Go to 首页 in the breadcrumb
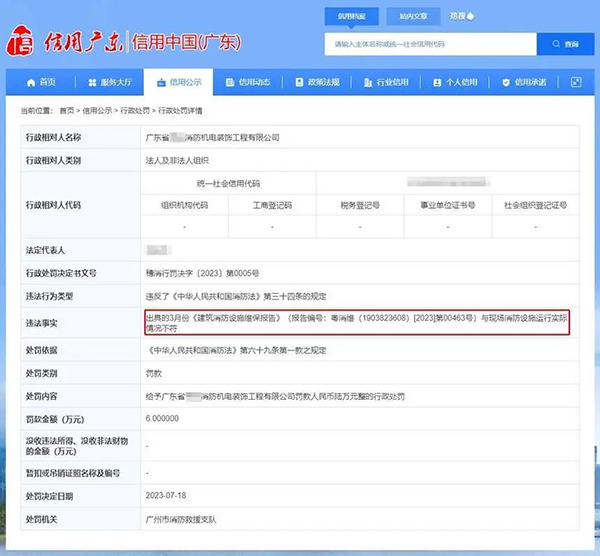This screenshot has height=556, width=600. pyautogui.click(x=66, y=109)
